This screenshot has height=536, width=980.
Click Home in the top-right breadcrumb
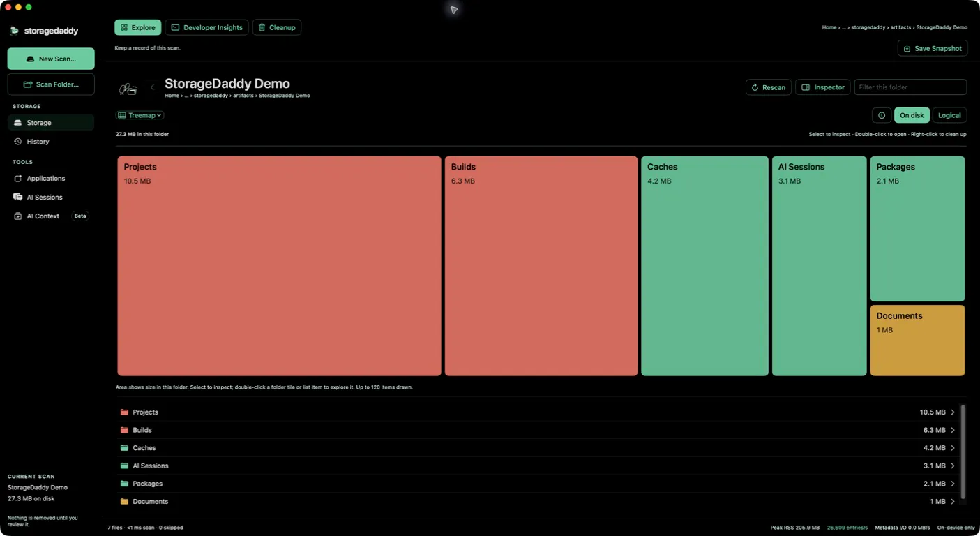829,27
